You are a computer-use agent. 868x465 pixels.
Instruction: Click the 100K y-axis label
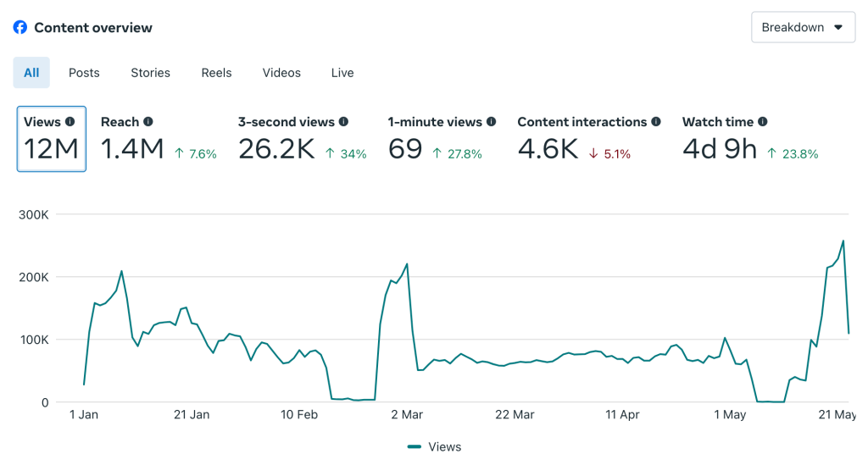coord(34,340)
